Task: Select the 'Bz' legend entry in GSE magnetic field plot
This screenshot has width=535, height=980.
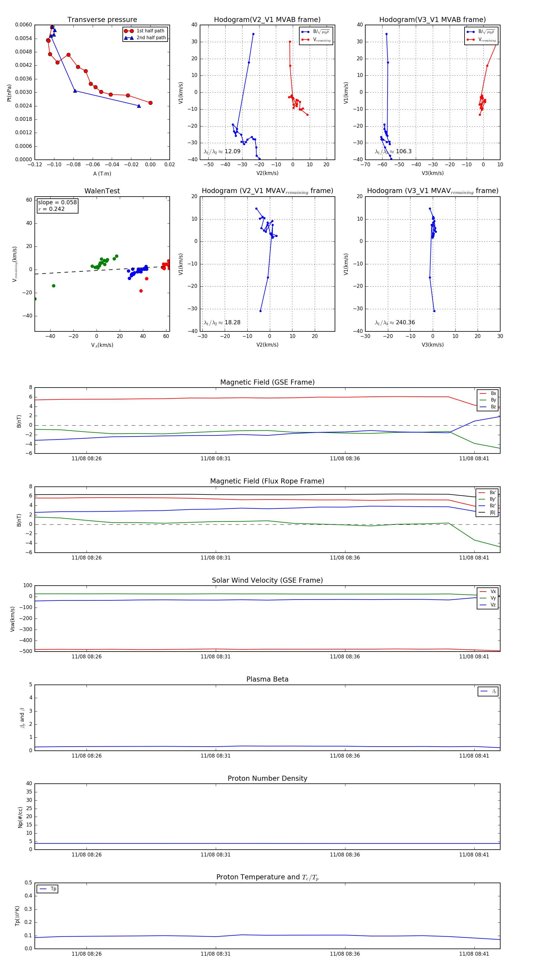Action: coord(488,407)
